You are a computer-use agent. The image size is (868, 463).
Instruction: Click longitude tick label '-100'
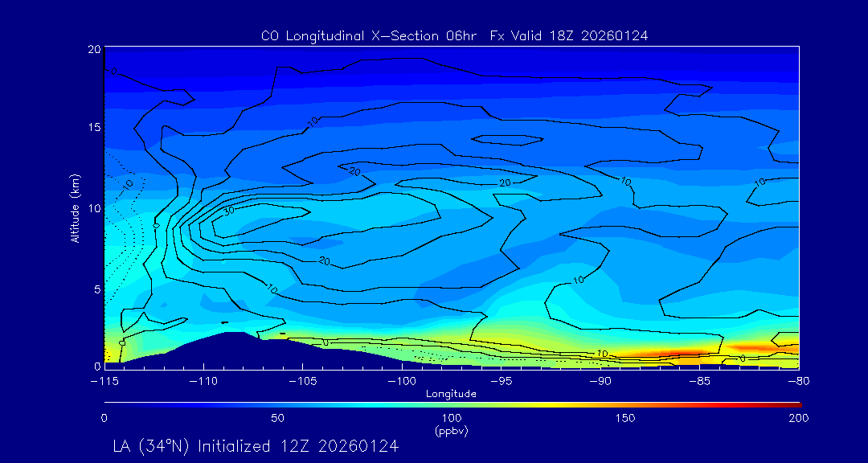pyautogui.click(x=402, y=382)
